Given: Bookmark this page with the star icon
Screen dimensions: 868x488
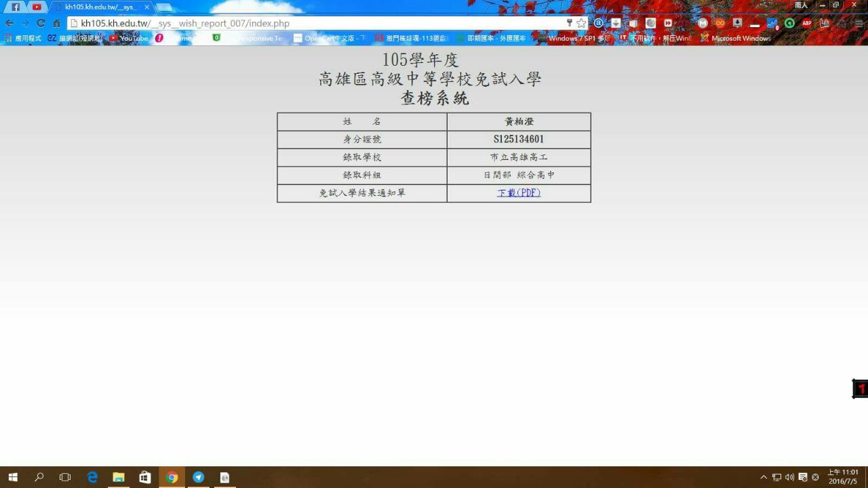Looking at the screenshot, I should click(x=581, y=23).
